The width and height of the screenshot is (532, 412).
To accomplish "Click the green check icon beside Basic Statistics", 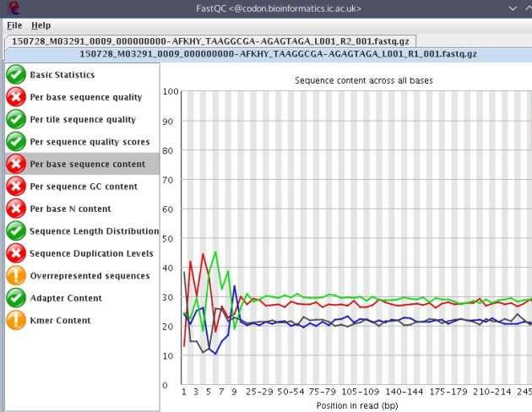I will (16, 74).
